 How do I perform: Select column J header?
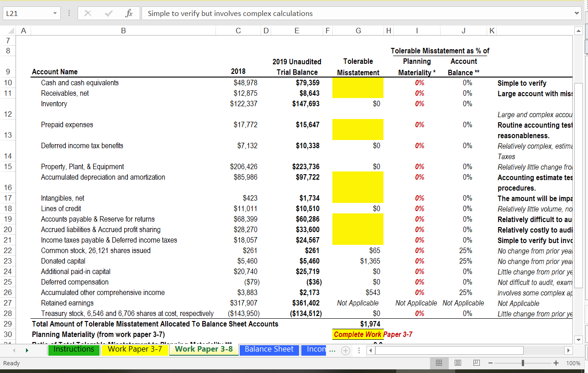point(463,31)
